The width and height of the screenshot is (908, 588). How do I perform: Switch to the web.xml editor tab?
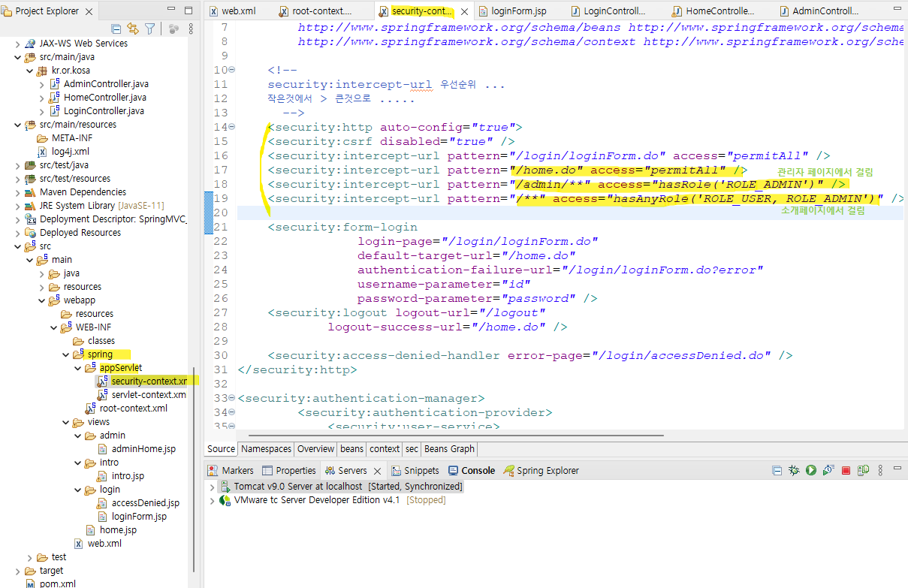click(x=232, y=11)
